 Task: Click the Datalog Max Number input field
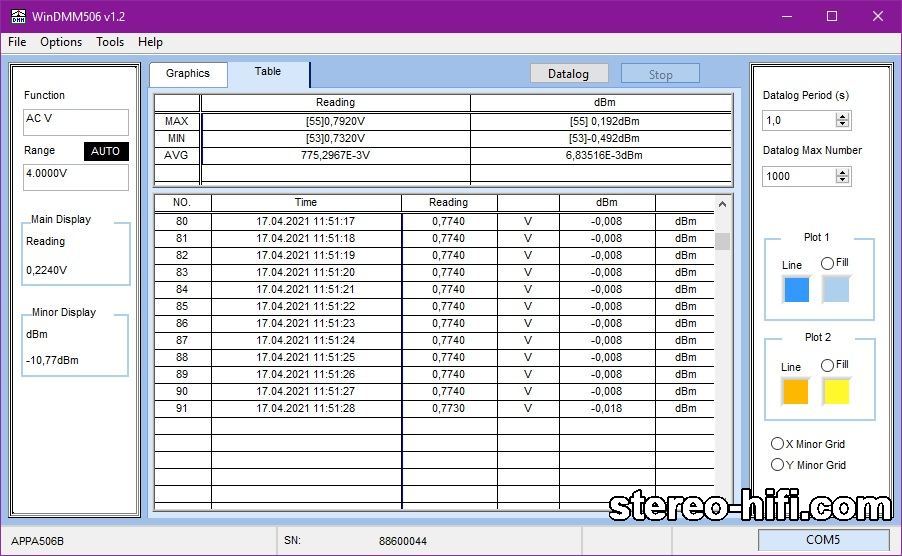tap(798, 176)
